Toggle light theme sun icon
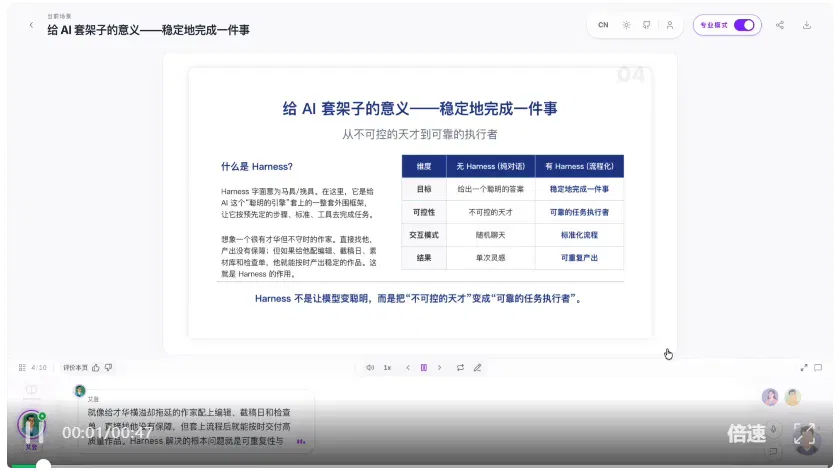 (626, 25)
